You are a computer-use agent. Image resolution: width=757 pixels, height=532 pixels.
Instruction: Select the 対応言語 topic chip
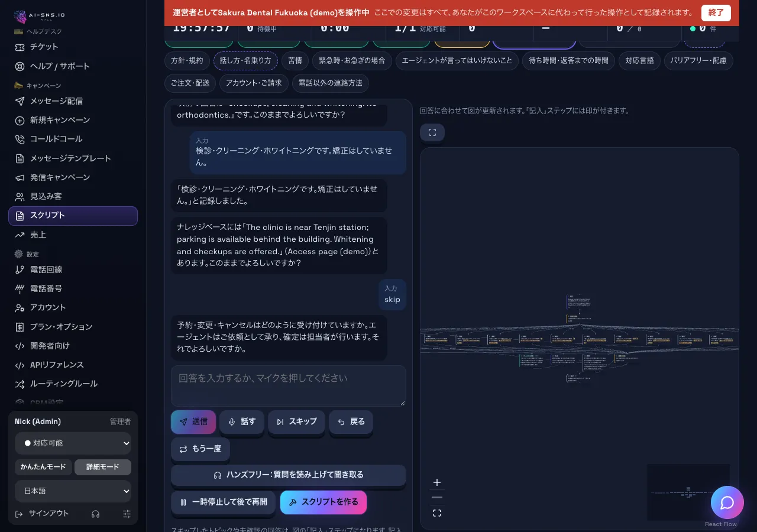[x=639, y=60]
